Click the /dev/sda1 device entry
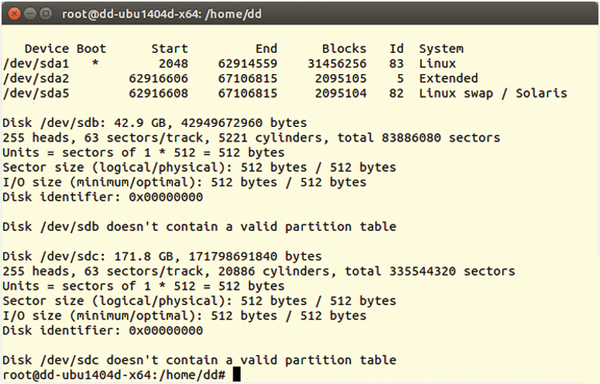The image size is (600, 384). tap(36, 63)
